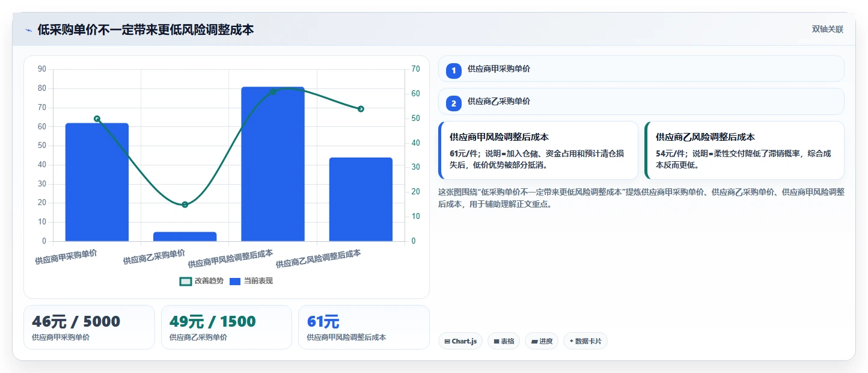
Task: Click the 供应商乙风险调整后成本 info card
Action: click(744, 150)
